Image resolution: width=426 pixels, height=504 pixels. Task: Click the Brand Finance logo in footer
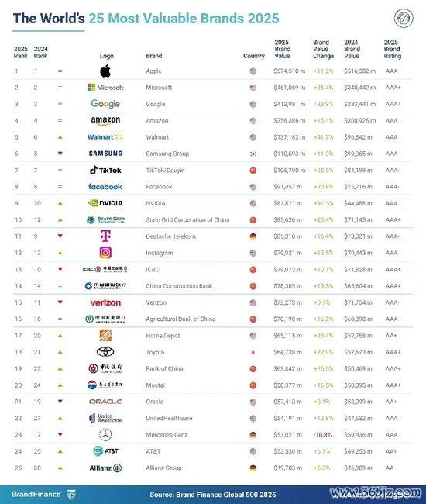tap(43, 495)
